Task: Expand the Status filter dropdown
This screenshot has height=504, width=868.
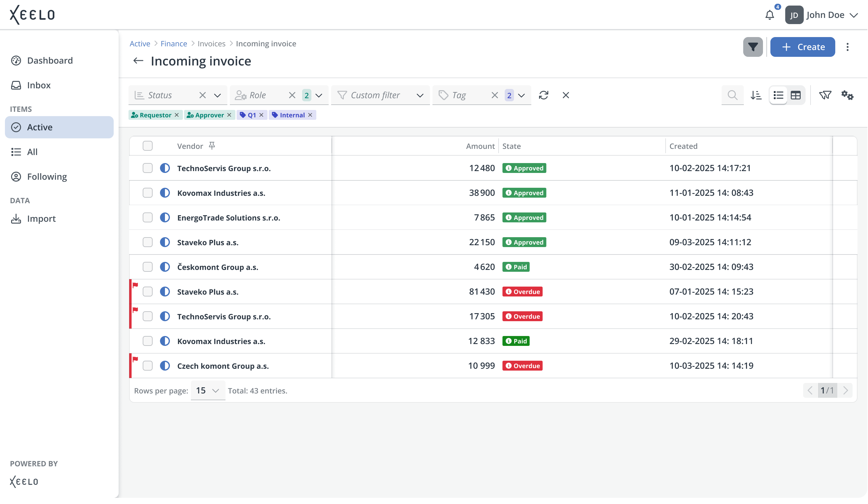Action: pyautogui.click(x=217, y=95)
